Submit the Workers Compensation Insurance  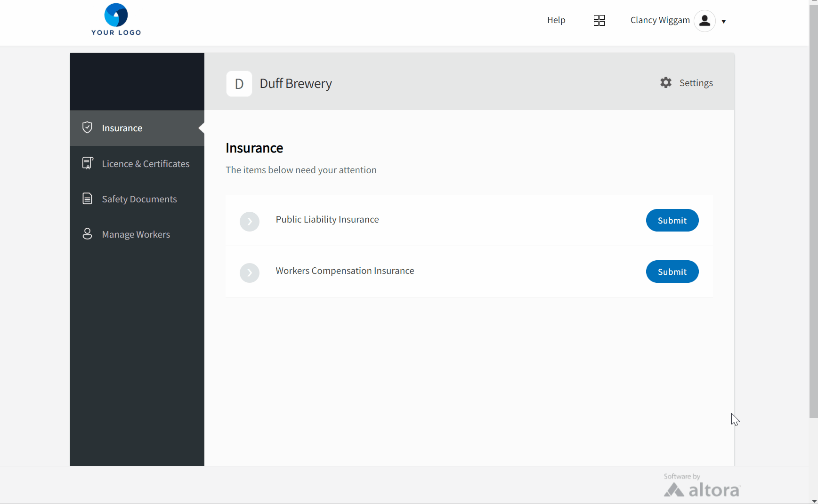pos(672,272)
